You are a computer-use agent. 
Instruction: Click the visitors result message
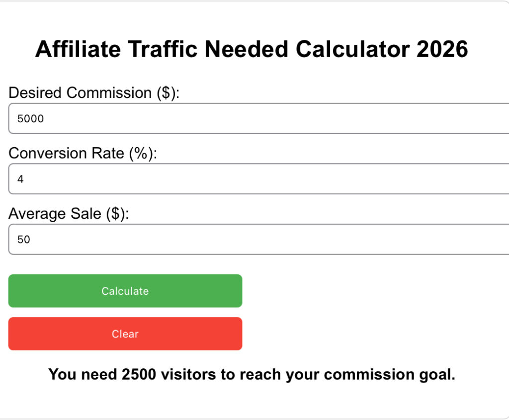pos(252,374)
